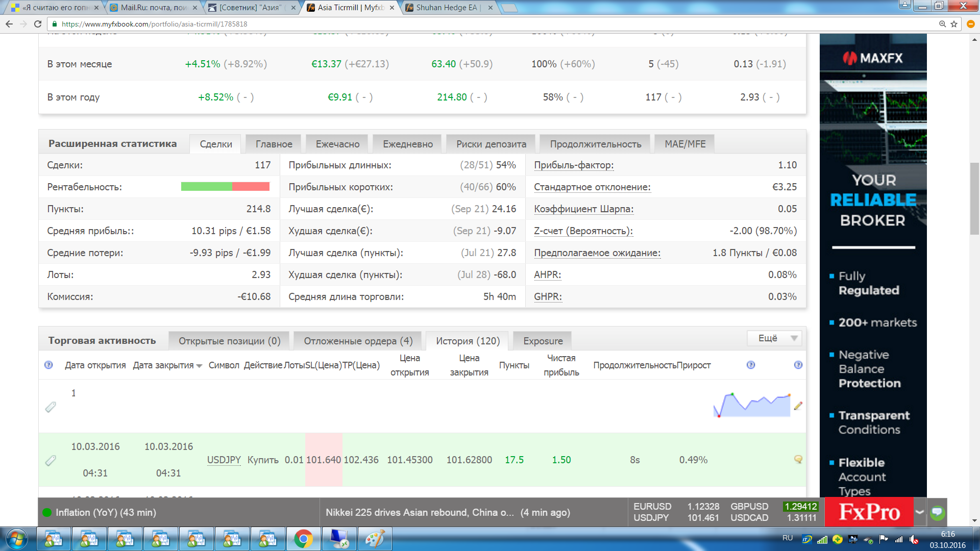
Task: Click the Z-счет (Вероятность) label
Action: (583, 231)
